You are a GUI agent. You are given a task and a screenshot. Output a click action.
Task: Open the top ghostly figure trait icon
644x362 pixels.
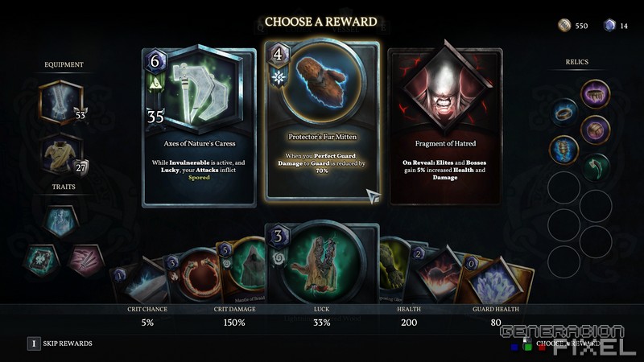point(61,220)
